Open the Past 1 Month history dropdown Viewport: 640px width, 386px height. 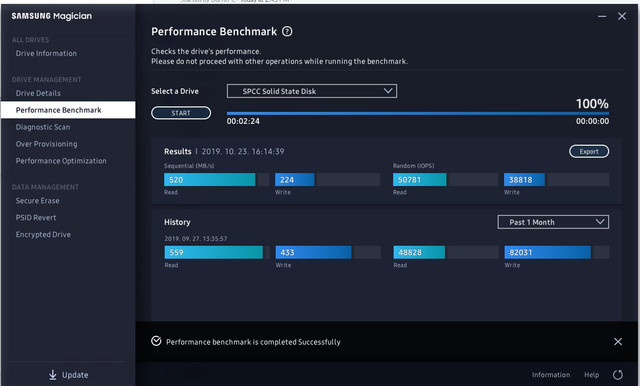[x=553, y=222]
